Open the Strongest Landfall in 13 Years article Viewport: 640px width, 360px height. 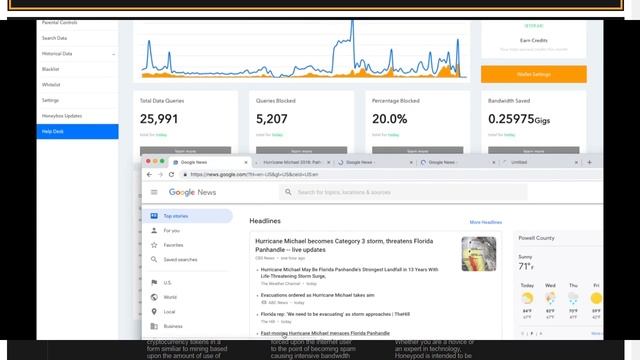pos(349,273)
